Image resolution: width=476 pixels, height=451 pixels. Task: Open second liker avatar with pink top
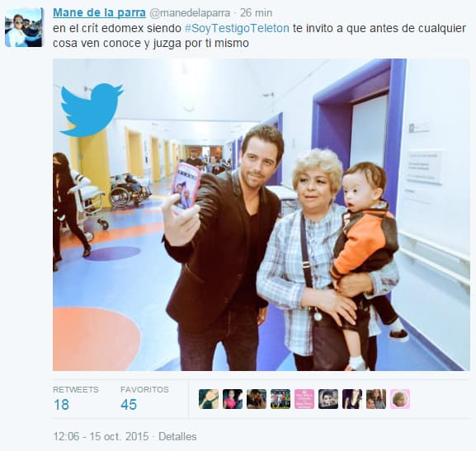[x=233, y=399]
